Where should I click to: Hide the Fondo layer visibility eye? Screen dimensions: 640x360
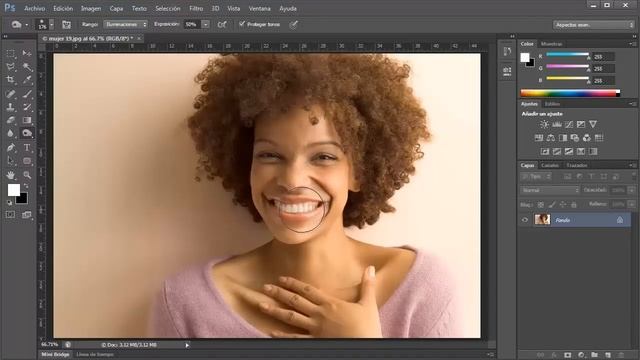pyautogui.click(x=525, y=220)
